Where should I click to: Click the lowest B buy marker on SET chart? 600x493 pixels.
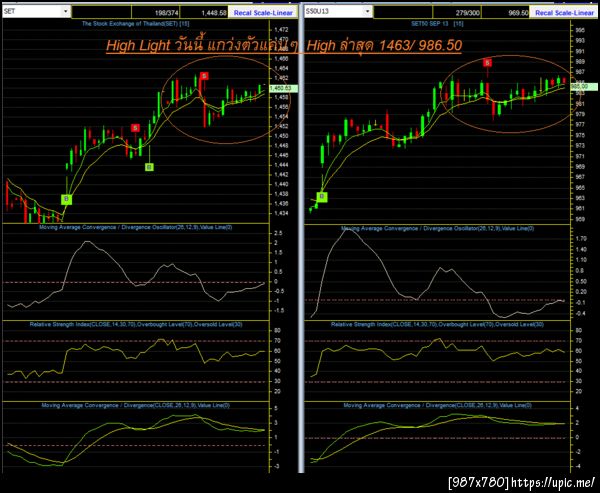point(67,199)
